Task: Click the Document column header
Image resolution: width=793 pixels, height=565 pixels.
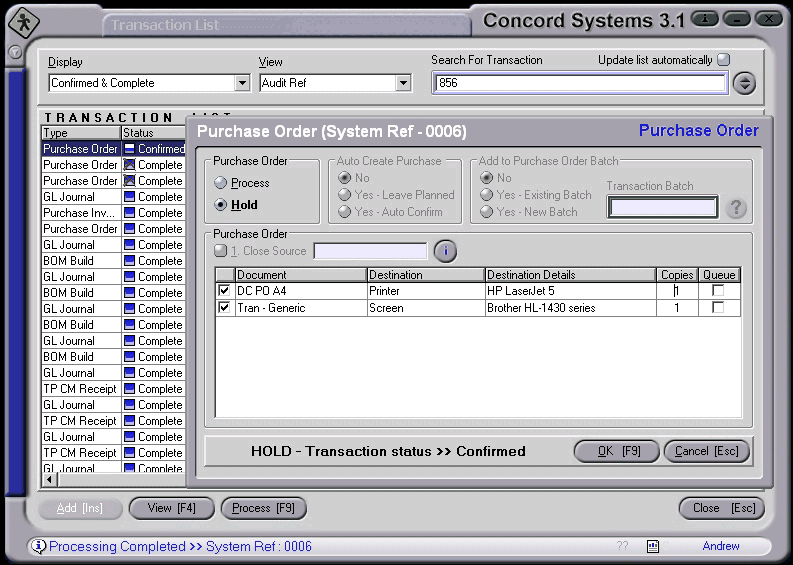Action: coord(301,275)
